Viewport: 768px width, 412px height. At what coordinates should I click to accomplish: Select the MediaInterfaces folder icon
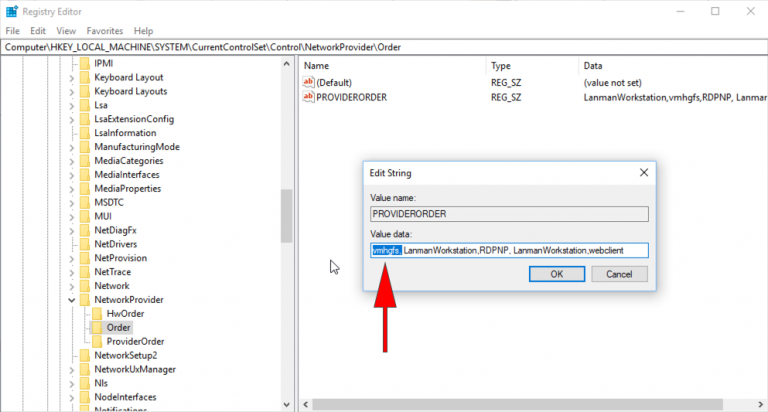coord(85,174)
